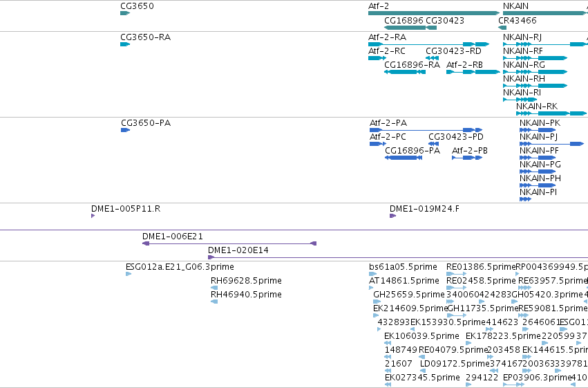This screenshot has width=588, height=388.
Task: Select transcript NKAIN-RI
Action: 520,100
